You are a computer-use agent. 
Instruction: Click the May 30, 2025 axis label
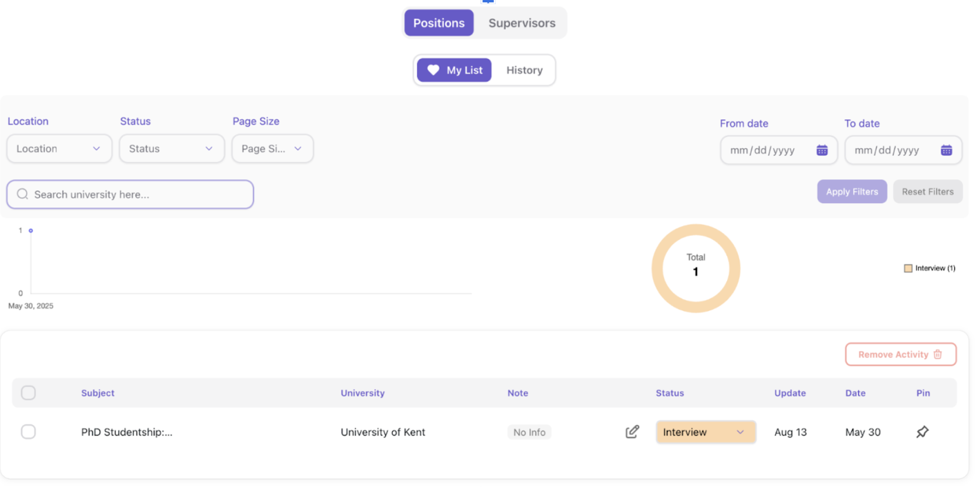tap(30, 306)
